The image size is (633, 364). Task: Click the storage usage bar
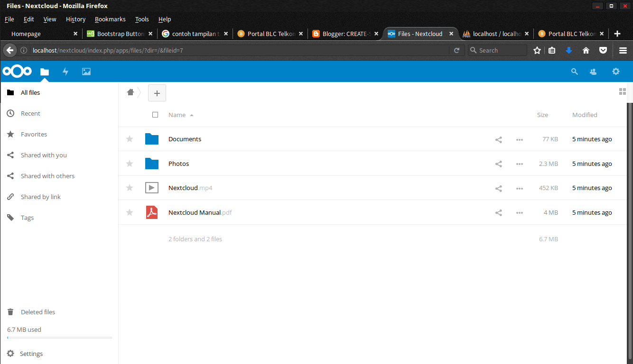[x=59, y=337]
